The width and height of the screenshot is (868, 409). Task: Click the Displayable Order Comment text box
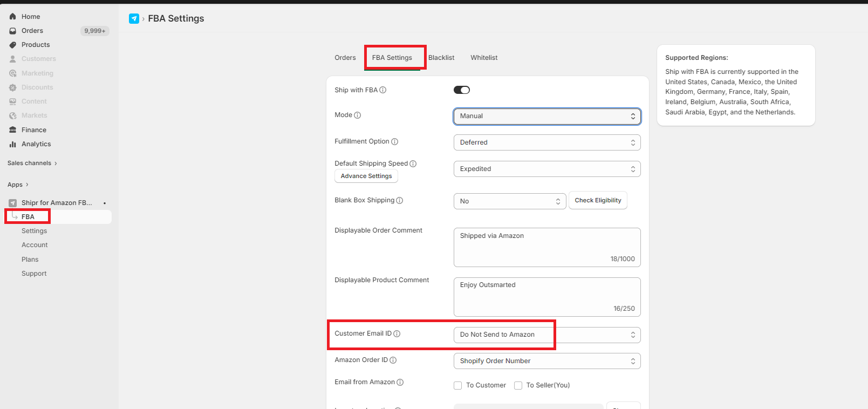coord(546,247)
